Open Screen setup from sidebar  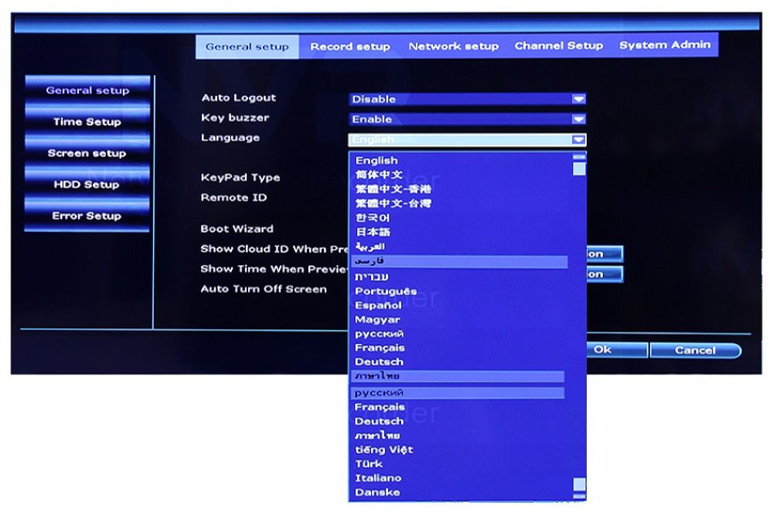pyautogui.click(x=87, y=153)
